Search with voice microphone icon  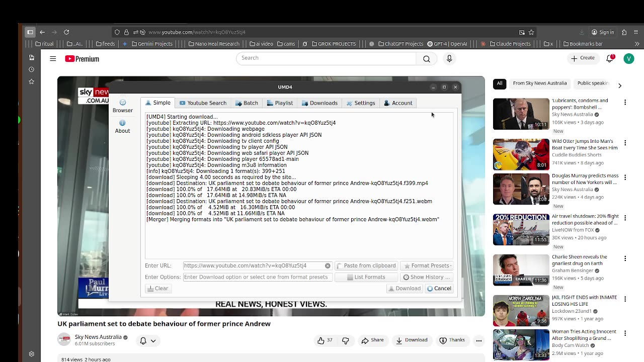(449, 59)
